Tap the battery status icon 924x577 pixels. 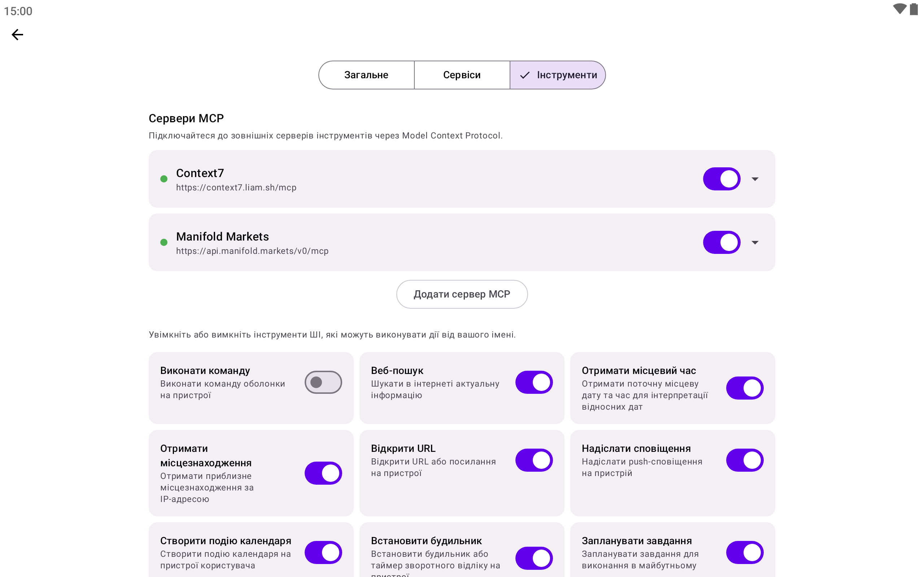(x=914, y=9)
